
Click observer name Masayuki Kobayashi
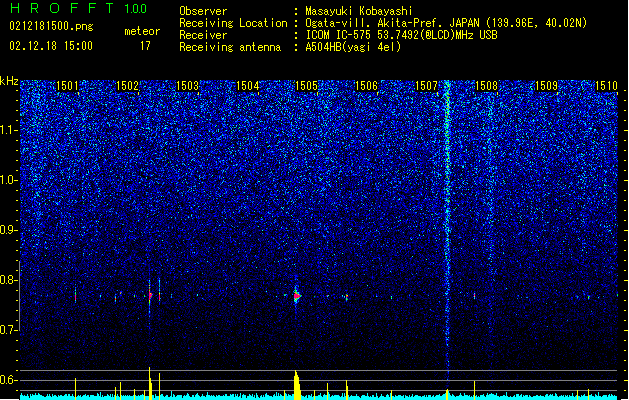click(359, 11)
